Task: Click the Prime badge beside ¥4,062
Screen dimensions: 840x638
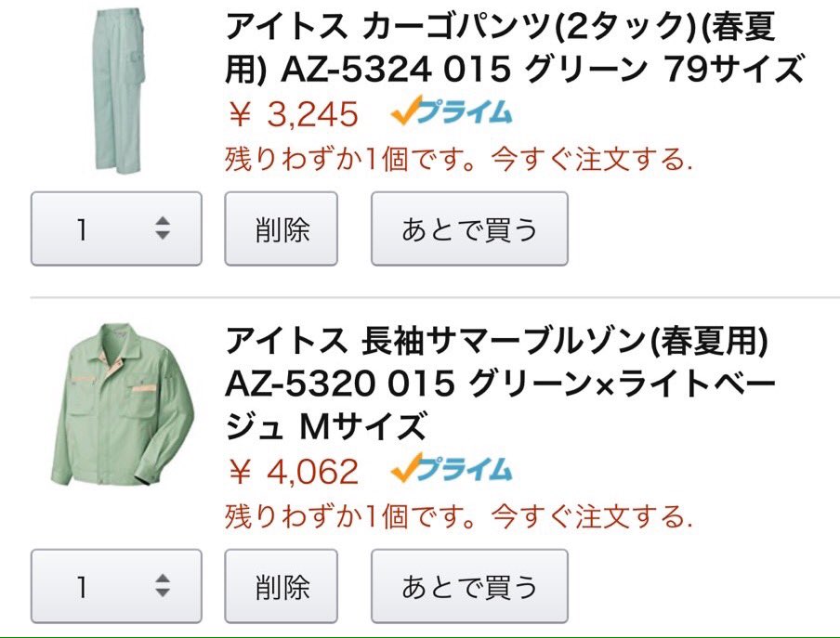Action: (x=452, y=468)
